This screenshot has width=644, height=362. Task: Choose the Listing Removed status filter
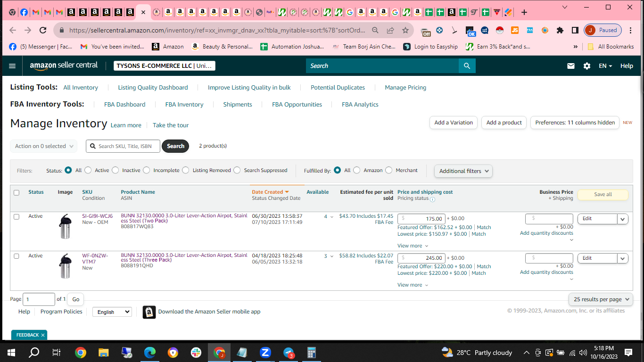click(186, 170)
